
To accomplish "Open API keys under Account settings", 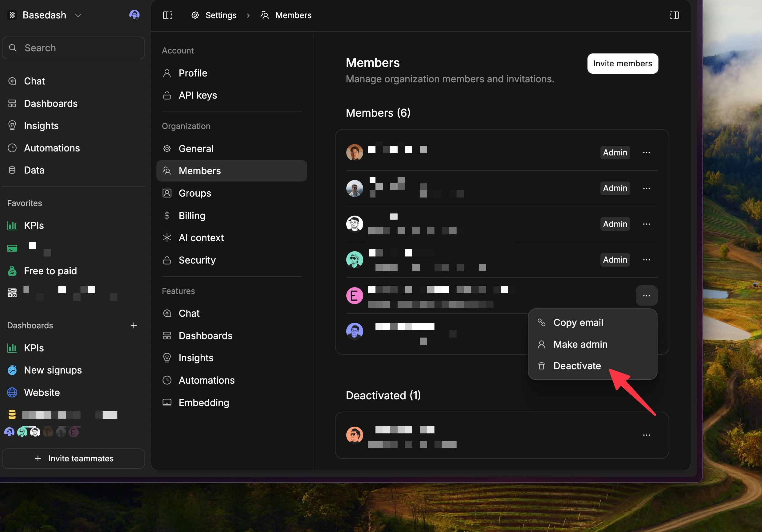I will point(198,95).
